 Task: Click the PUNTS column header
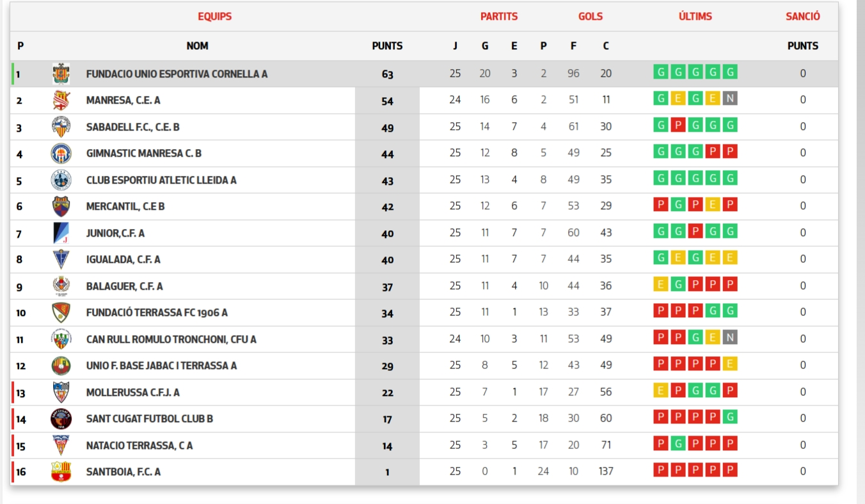point(387,46)
